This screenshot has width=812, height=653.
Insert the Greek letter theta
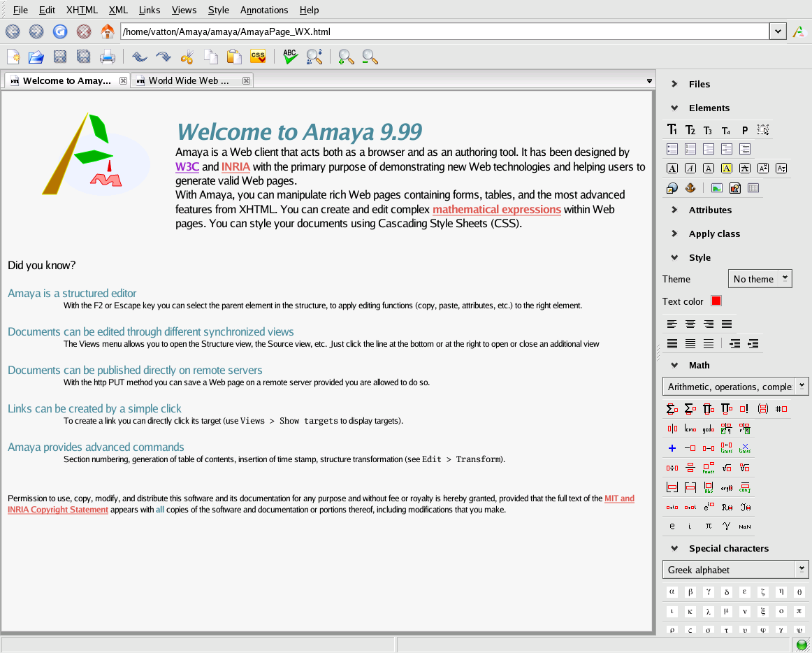(x=799, y=592)
